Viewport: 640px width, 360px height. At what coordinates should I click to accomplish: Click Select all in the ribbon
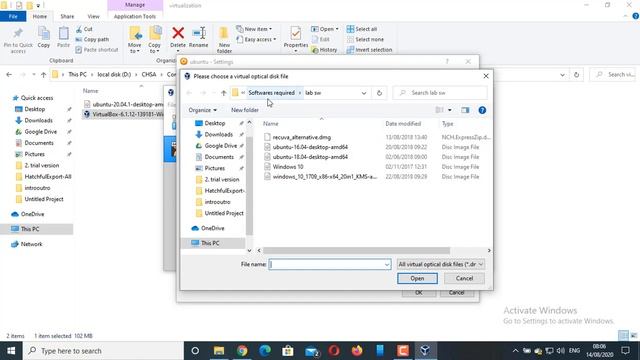tap(362, 29)
